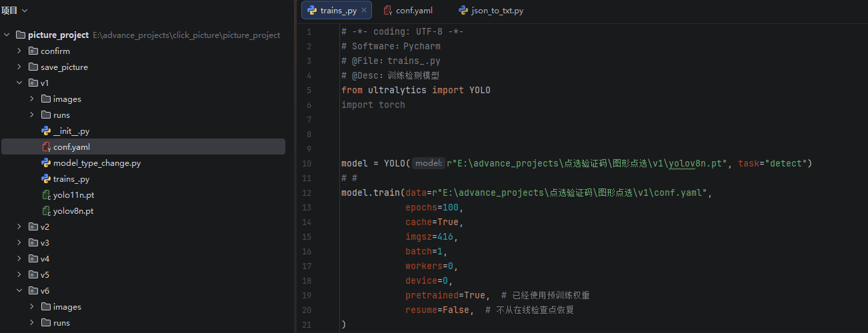Click the Python icon on trains_.py tab
The width and height of the screenshot is (868, 333).
pos(312,11)
